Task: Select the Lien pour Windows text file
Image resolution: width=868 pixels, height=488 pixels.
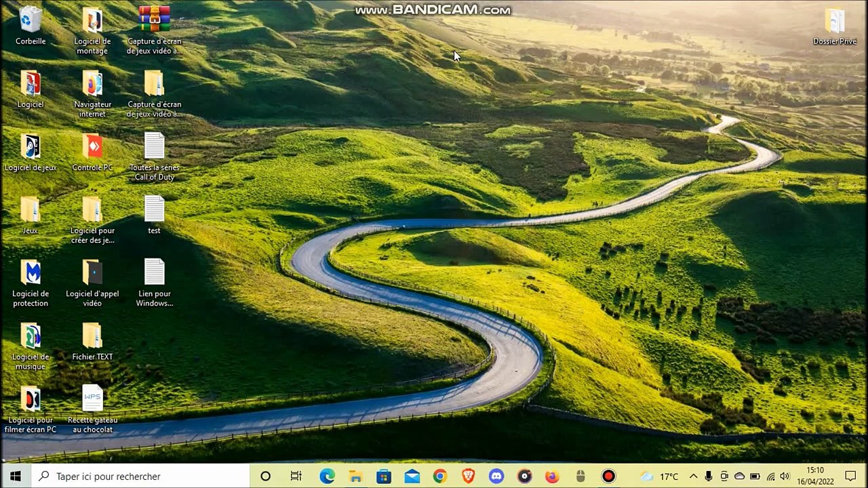Action: pyautogui.click(x=155, y=283)
